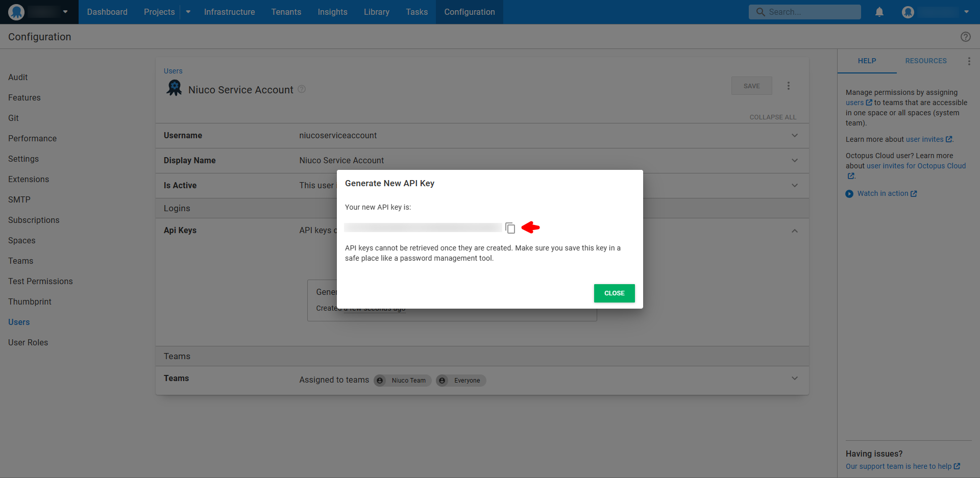Open the Projects menu
This screenshot has width=980, height=478.
click(x=159, y=12)
